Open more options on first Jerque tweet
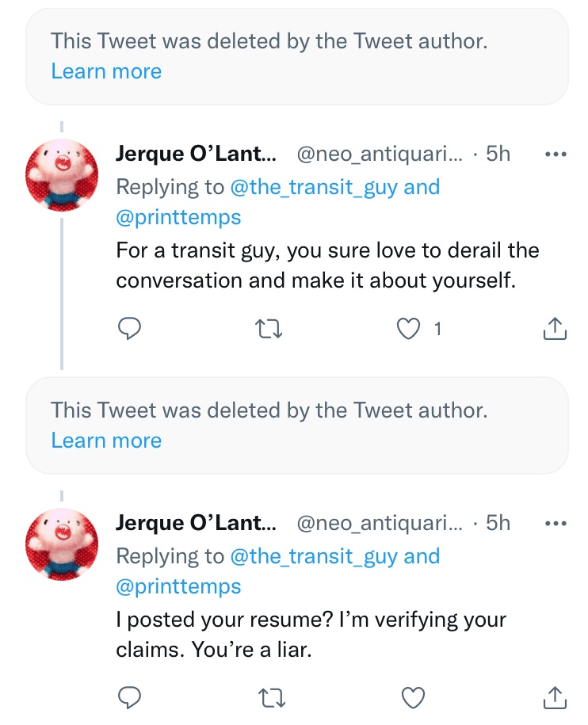Viewport: 588px width, 725px height. click(556, 155)
